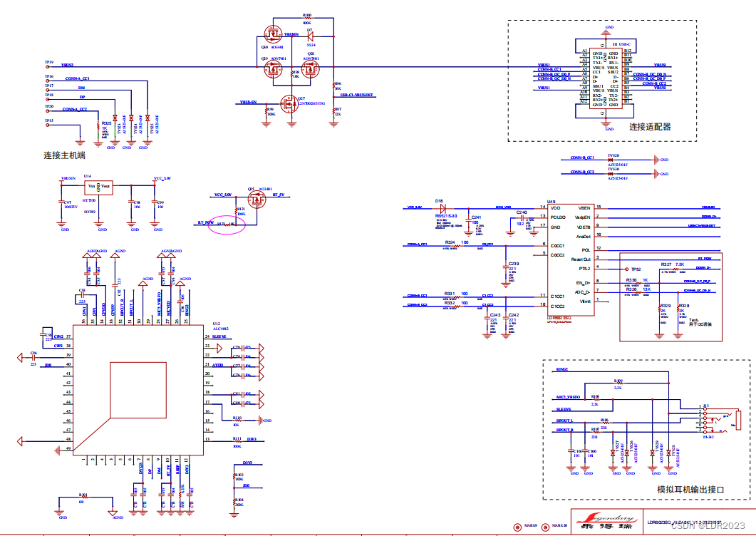Click the Q27 L2N7002 transistor symbol

289,103
